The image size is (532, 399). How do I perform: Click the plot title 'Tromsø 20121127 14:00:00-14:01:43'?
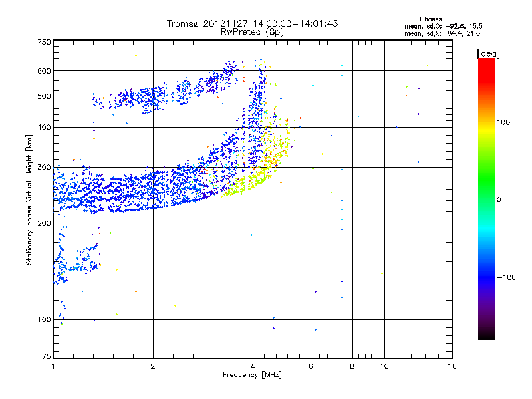pos(253,23)
